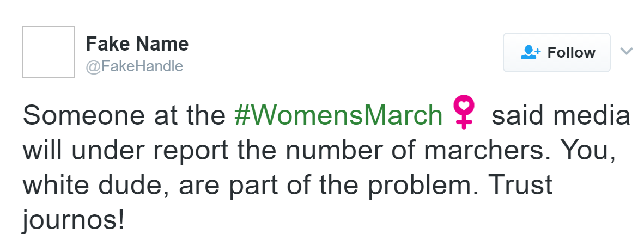Open the Fake Name profile link
Viewport: 644px width, 247px height.
[x=137, y=44]
